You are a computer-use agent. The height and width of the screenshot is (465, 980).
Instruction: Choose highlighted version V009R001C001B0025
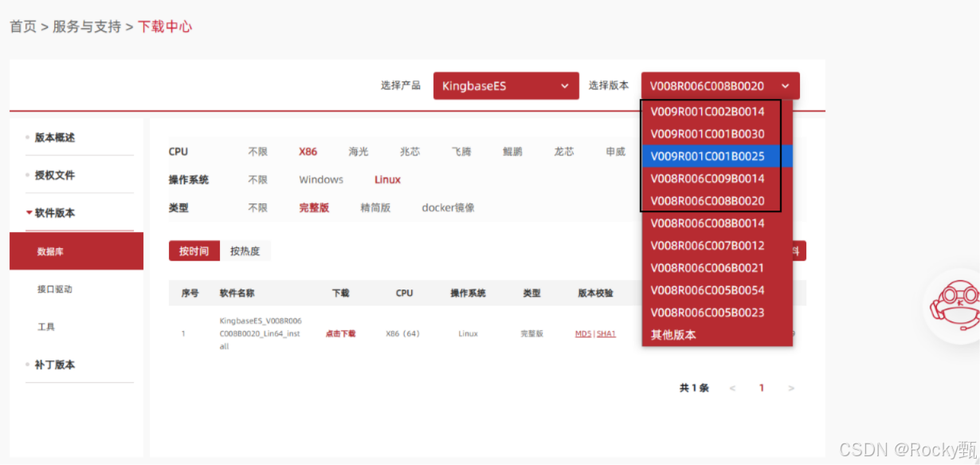(717, 156)
